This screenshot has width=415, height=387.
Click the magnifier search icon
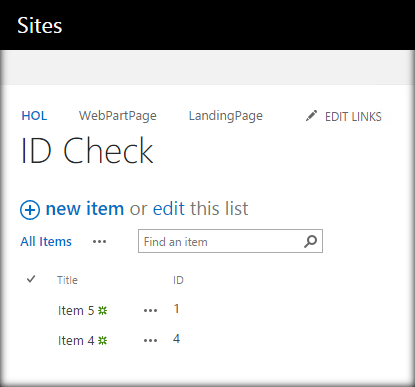point(311,241)
